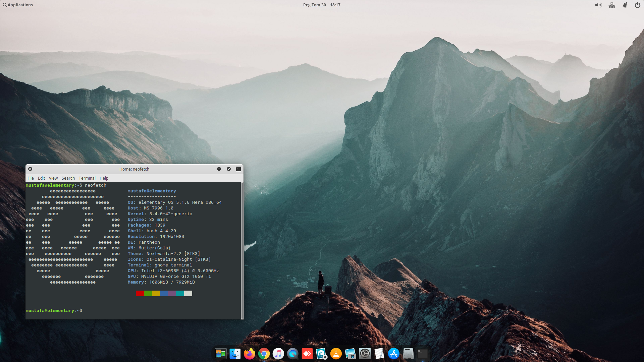Click the 'OS: elementary OS 5.1.6 Hera' line

point(174,202)
